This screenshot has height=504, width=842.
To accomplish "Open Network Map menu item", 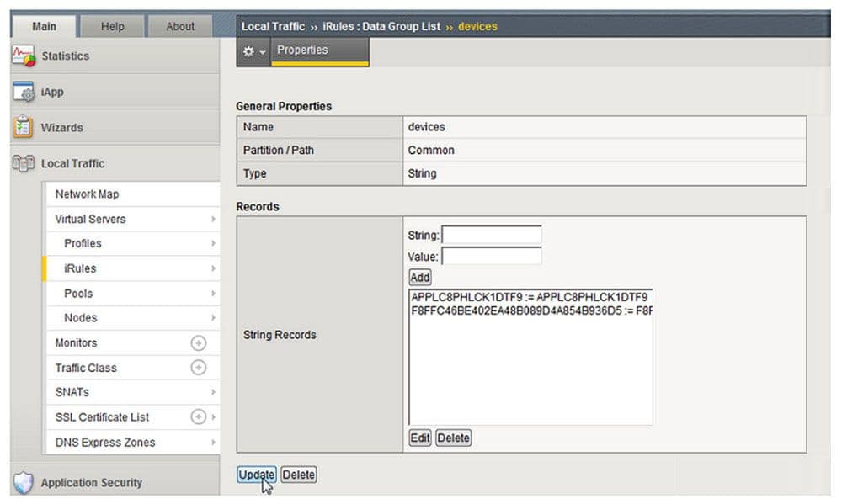I will (88, 194).
